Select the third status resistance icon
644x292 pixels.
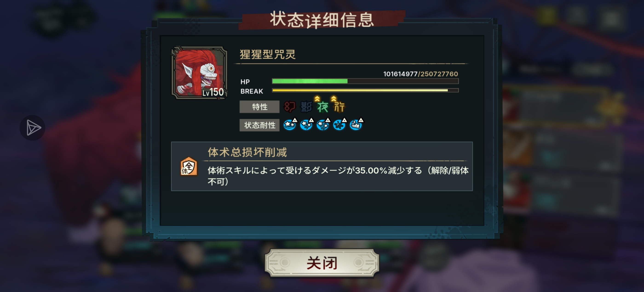coord(324,124)
